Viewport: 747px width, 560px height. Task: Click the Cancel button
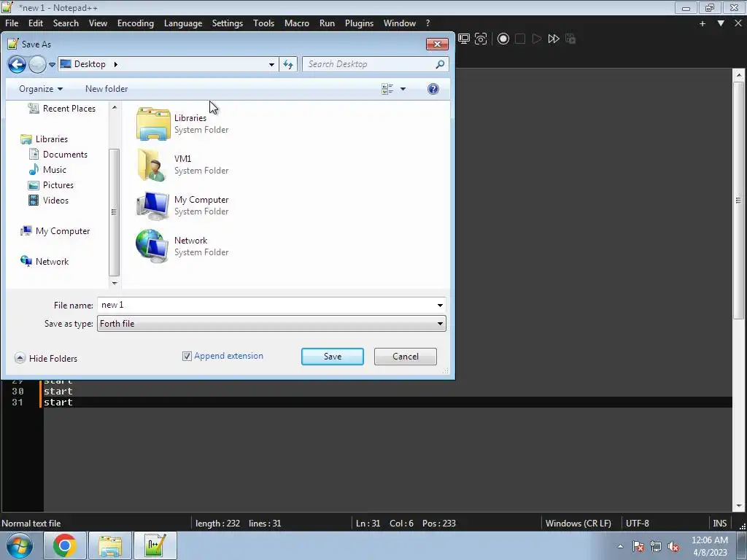[406, 357]
